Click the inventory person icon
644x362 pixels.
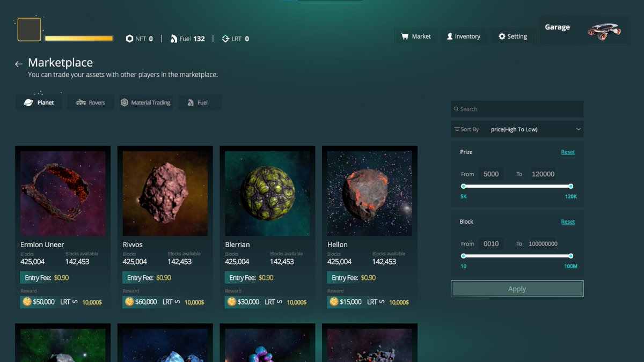coord(450,36)
